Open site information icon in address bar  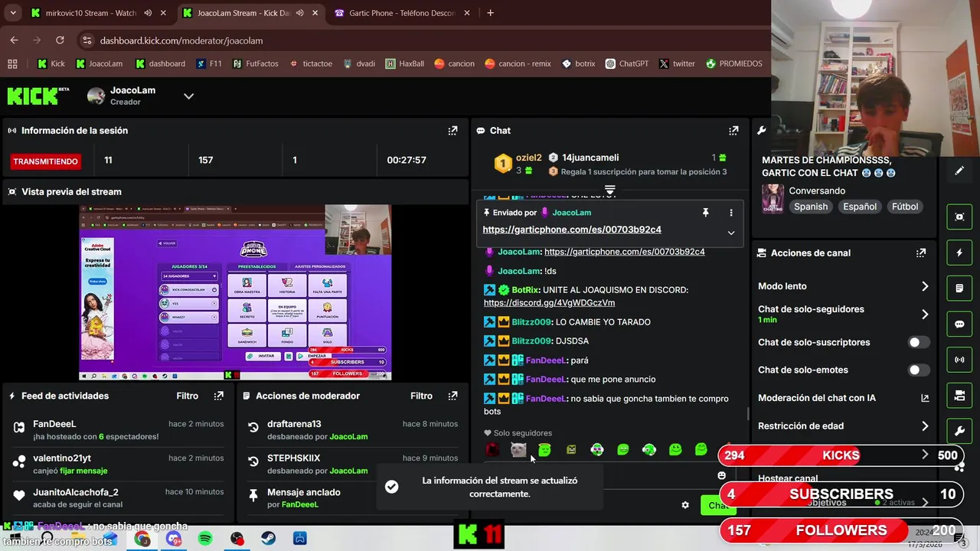[87, 41]
